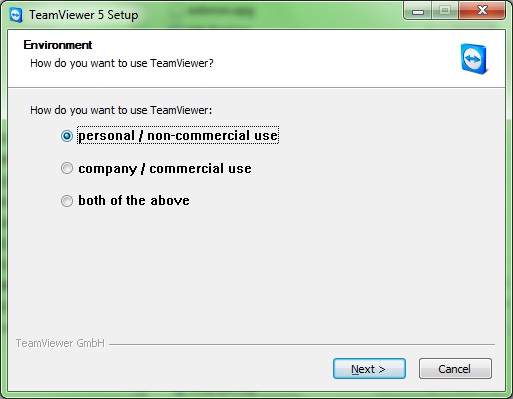Close the setup window with the red X
Image resolution: width=513 pixels, height=399 pixels.
tap(482, 11)
